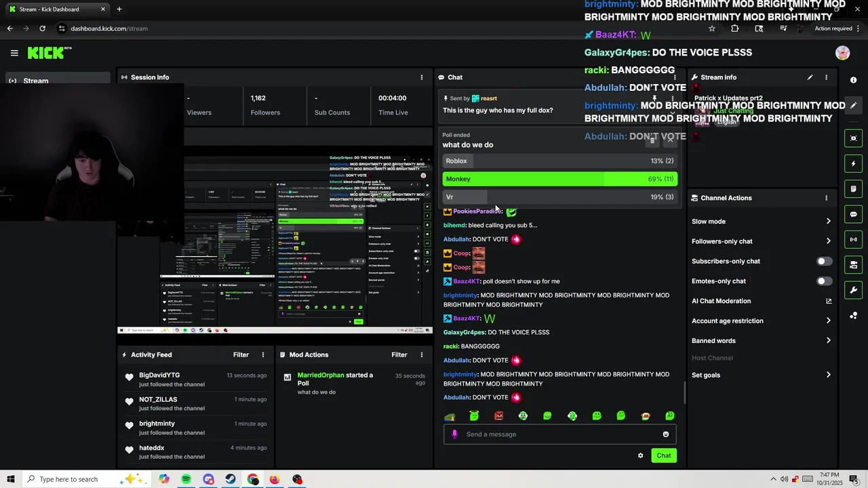Click hateddx follow entry
This screenshot has height=488, width=868.
[197, 451]
